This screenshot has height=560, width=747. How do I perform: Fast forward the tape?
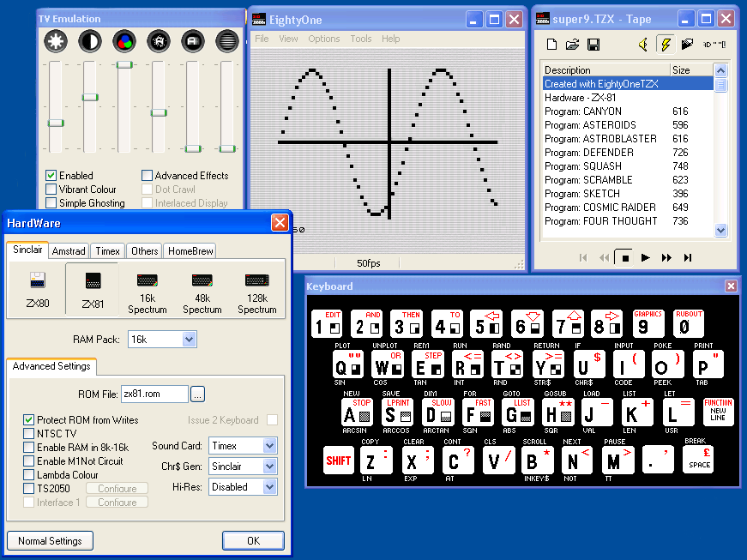click(x=666, y=258)
